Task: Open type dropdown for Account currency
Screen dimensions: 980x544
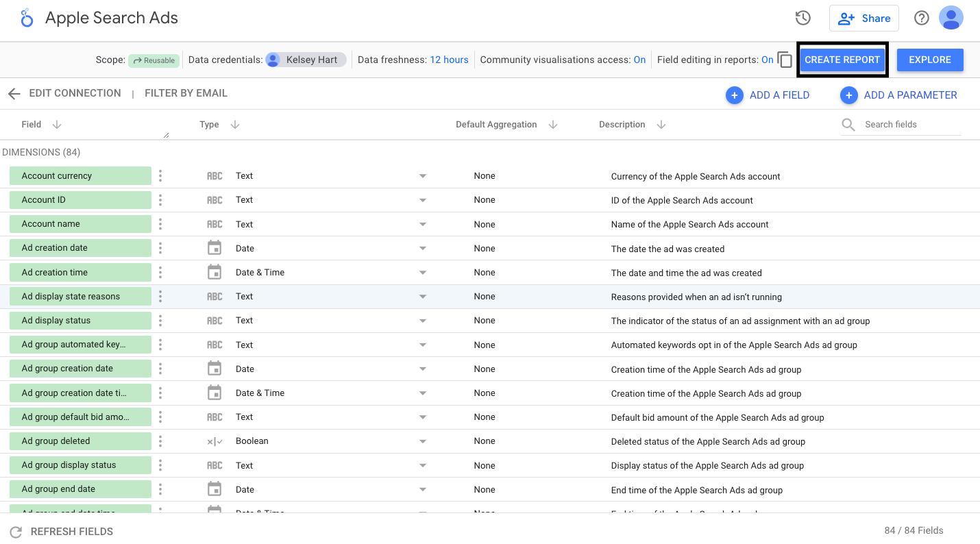Action: point(423,176)
